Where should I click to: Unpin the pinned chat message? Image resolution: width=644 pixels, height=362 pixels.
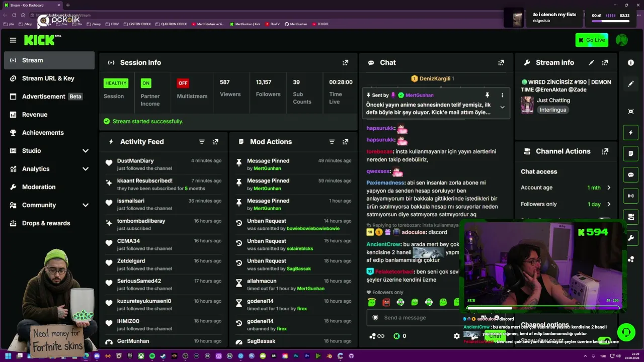(x=487, y=95)
